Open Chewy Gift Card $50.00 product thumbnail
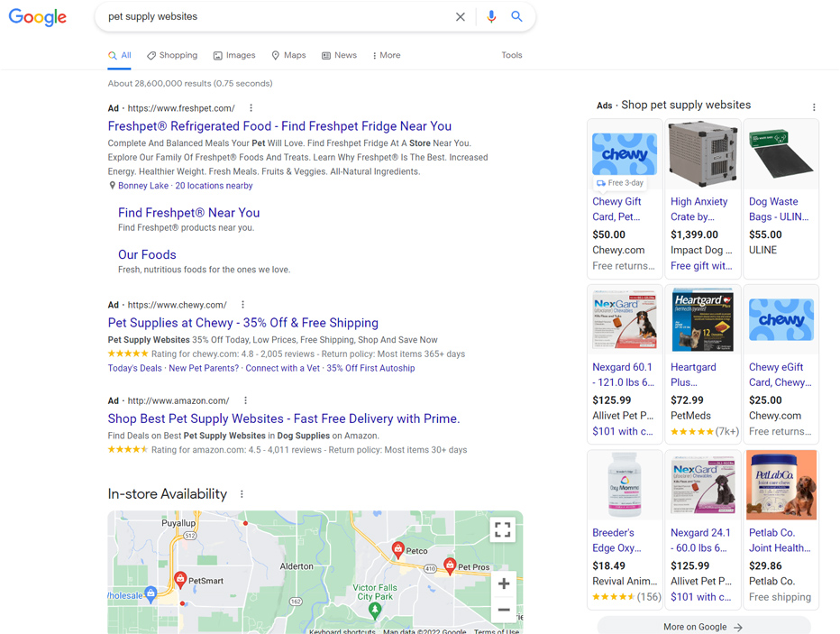 [x=625, y=154]
